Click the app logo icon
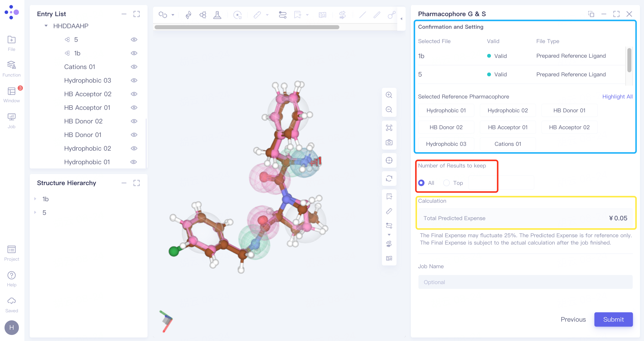644x341 pixels. point(12,12)
